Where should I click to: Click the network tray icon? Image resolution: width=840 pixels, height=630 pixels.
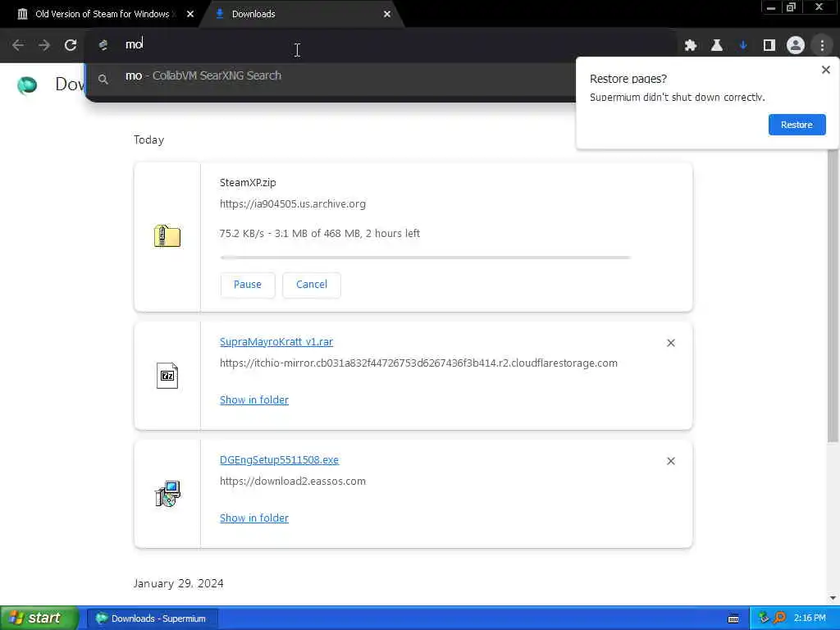pyautogui.click(x=764, y=618)
